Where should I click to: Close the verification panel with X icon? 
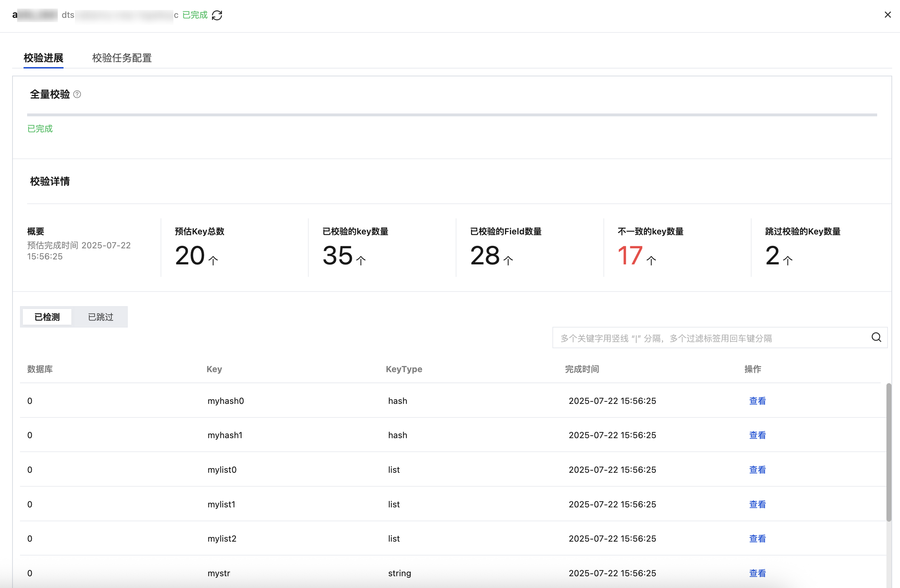[888, 15]
